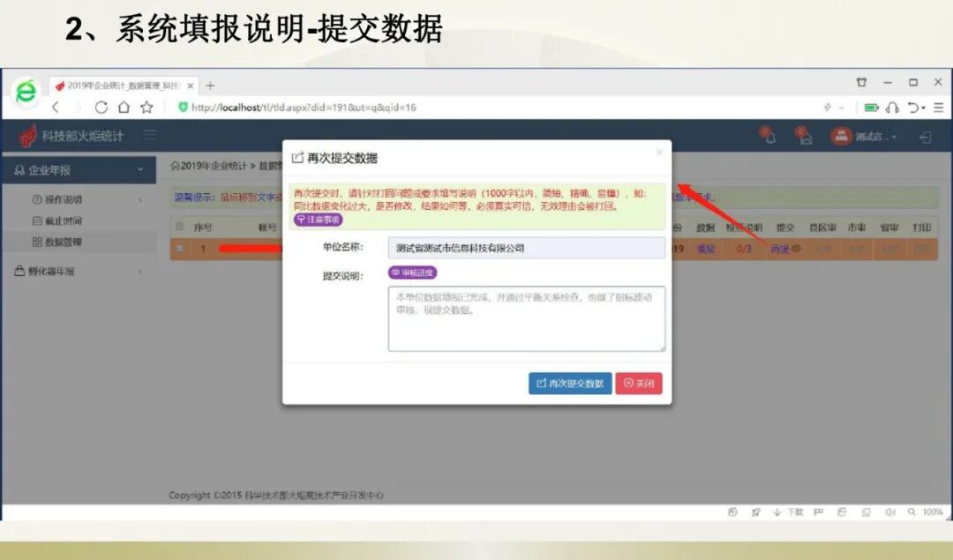Expand the 孵化器年报 sidebar section

coord(79,271)
